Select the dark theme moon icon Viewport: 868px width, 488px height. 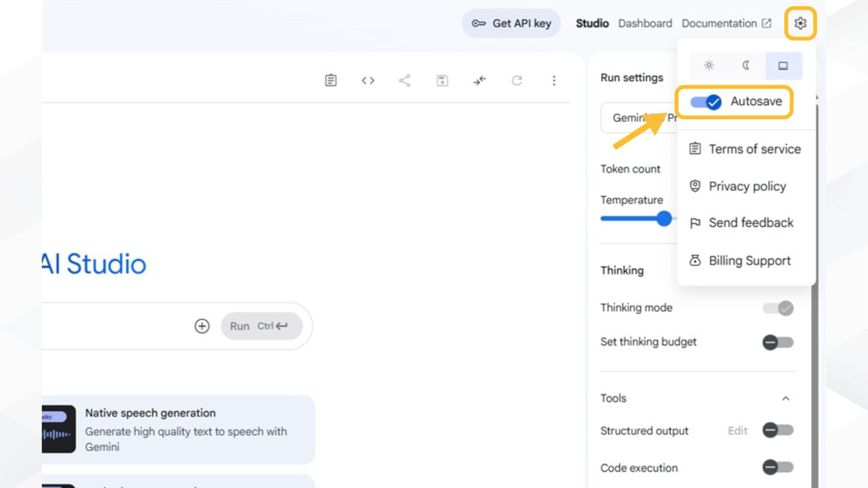tap(745, 66)
